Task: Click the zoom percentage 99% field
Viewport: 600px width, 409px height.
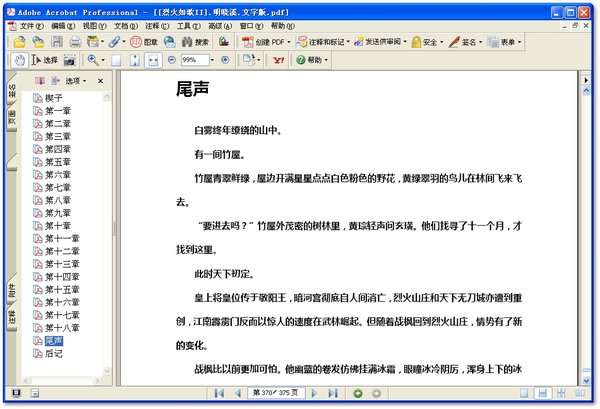Action: tap(195, 60)
